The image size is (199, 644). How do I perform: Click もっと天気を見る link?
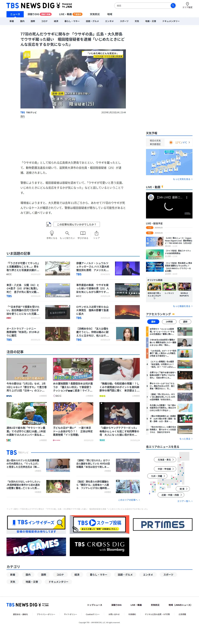click(182, 179)
